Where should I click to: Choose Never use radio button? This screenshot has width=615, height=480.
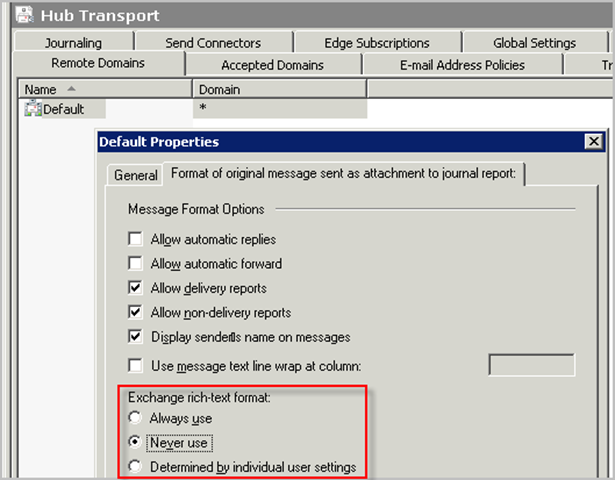click(135, 442)
